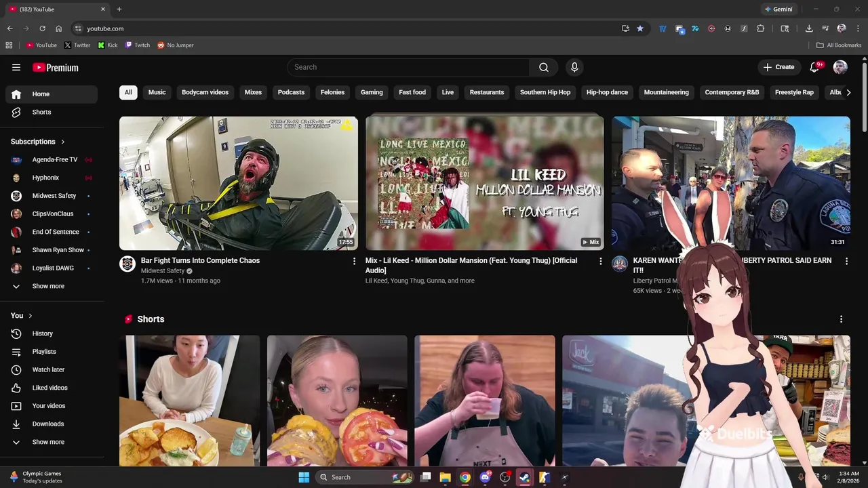
Task: Open Gemini button in Chrome title bar
Action: click(778, 9)
